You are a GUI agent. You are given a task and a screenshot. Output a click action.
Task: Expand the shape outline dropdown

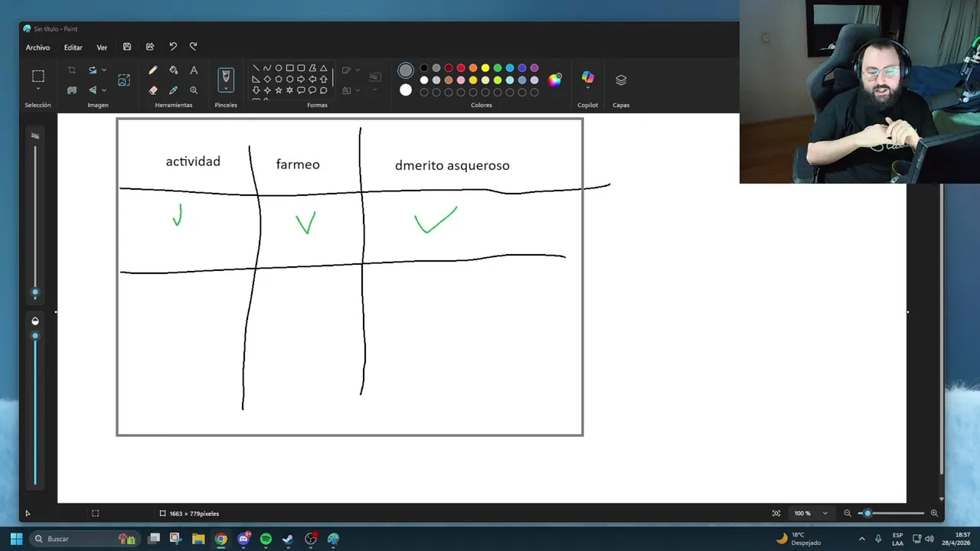358,70
